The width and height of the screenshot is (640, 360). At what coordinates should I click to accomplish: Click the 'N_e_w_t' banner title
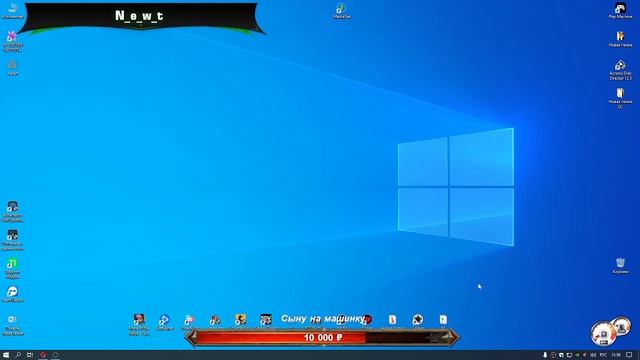click(139, 16)
